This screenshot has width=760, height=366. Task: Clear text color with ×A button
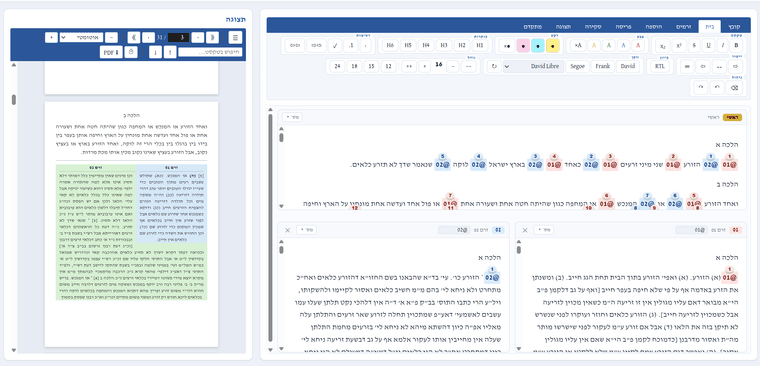(x=577, y=46)
